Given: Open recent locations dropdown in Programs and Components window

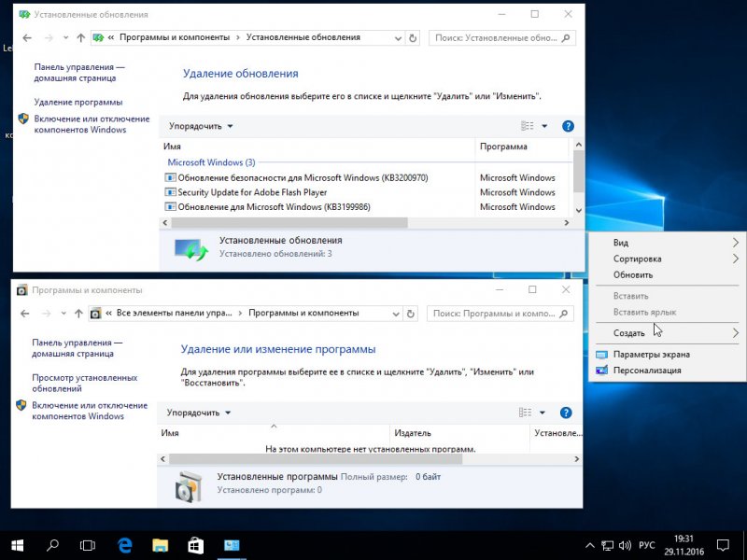Looking at the screenshot, I should point(63,314).
